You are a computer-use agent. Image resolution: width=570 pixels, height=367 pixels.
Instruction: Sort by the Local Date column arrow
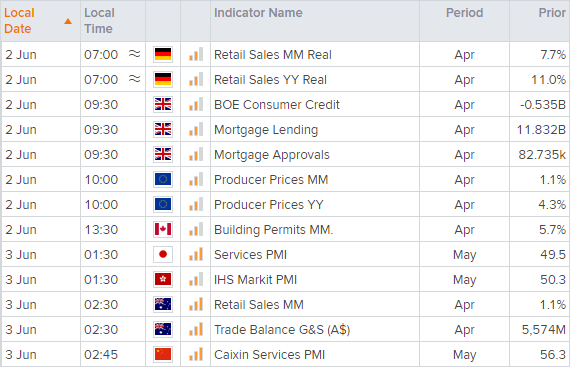coord(68,22)
